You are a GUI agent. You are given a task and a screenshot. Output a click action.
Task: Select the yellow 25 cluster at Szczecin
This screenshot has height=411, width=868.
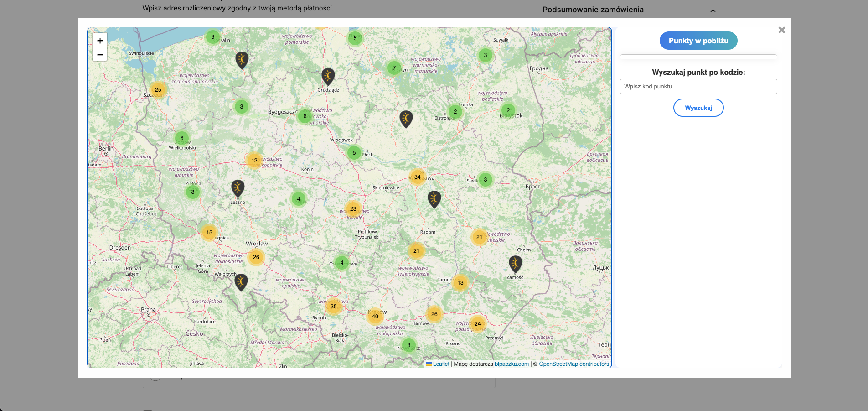click(x=158, y=90)
